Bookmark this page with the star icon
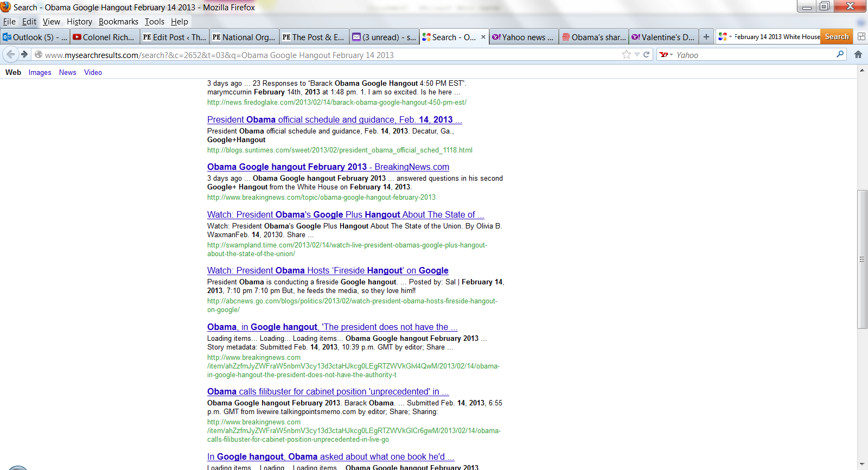This screenshot has height=470, width=868. pos(627,54)
